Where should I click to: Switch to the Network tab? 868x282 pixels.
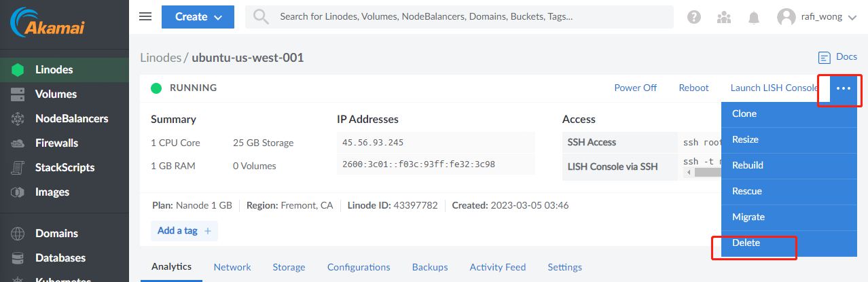(232, 267)
